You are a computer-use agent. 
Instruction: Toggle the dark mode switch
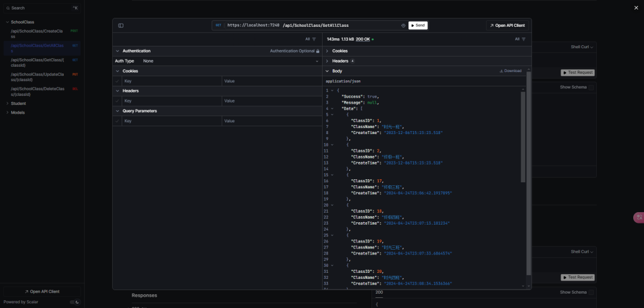click(75, 302)
